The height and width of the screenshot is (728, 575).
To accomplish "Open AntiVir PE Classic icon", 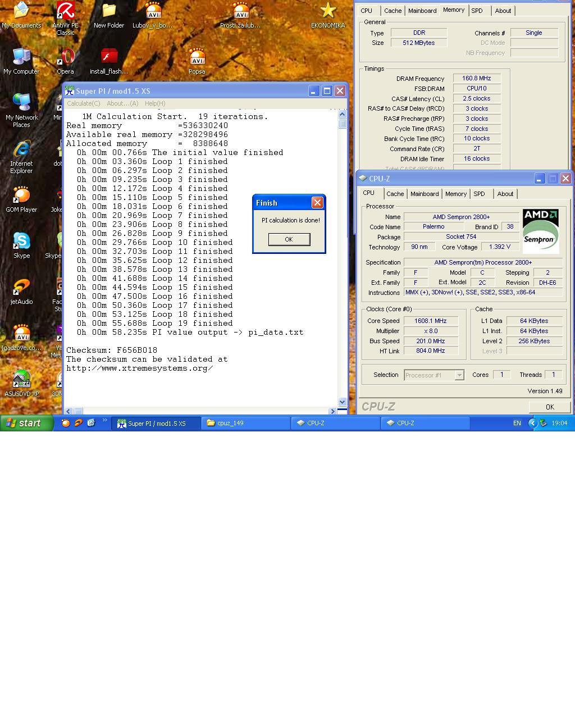I will point(65,18).
